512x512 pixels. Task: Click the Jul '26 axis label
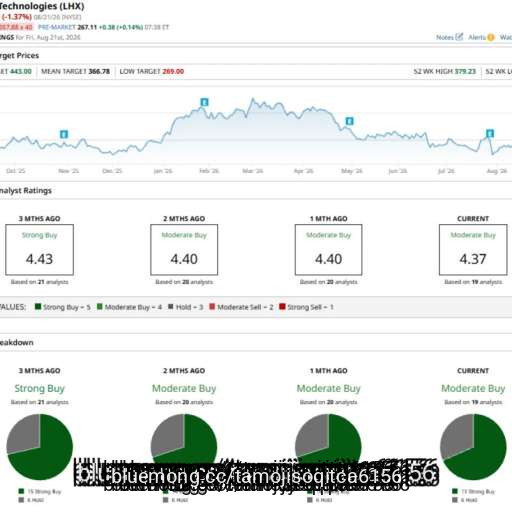coord(446,171)
